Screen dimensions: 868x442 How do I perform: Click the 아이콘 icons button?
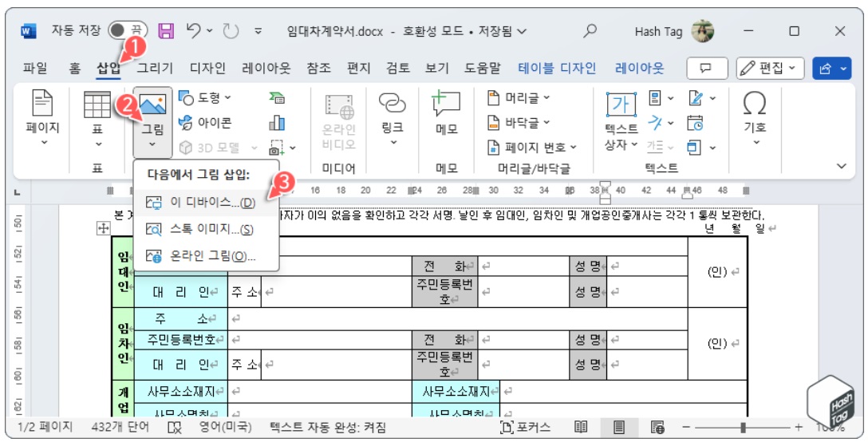(x=205, y=122)
